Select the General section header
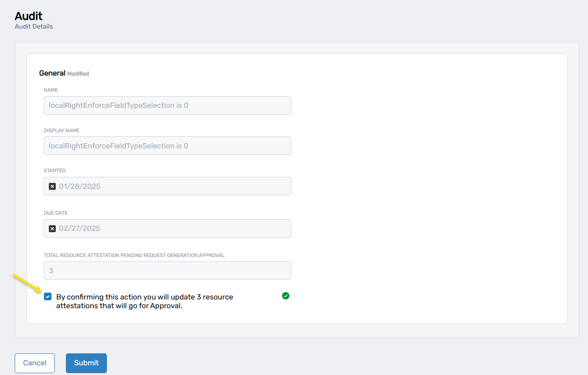 [x=52, y=73]
